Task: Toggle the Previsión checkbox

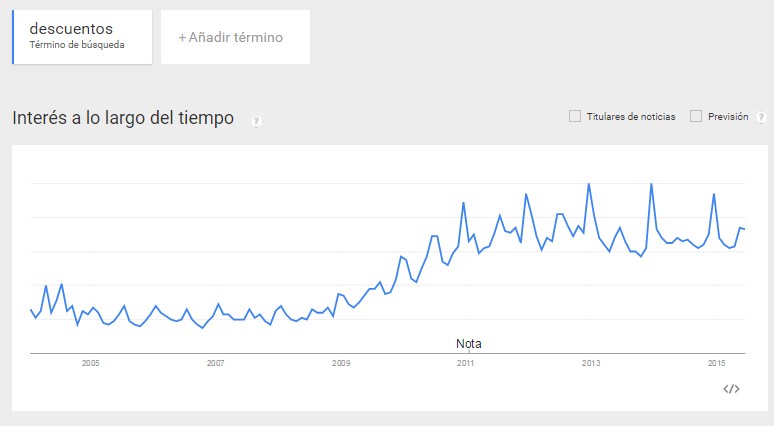Action: [x=696, y=116]
